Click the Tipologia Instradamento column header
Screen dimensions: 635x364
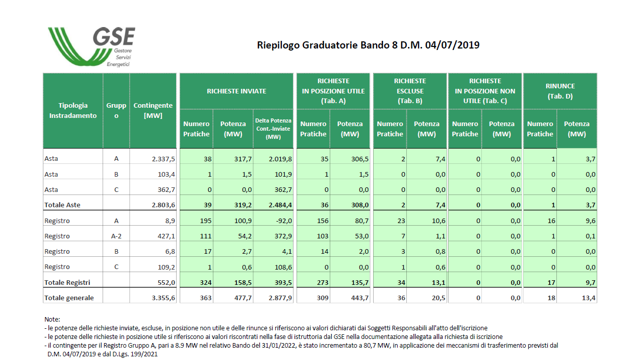[x=73, y=110]
